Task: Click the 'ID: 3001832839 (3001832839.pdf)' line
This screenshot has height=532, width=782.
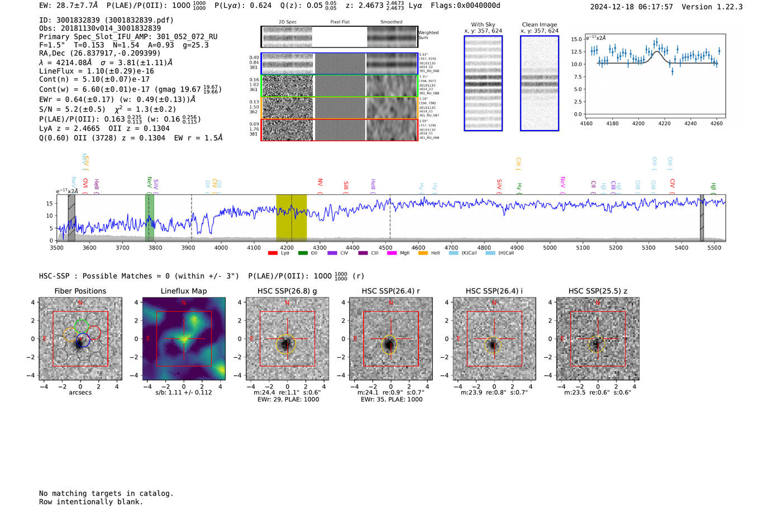Action: [106, 20]
